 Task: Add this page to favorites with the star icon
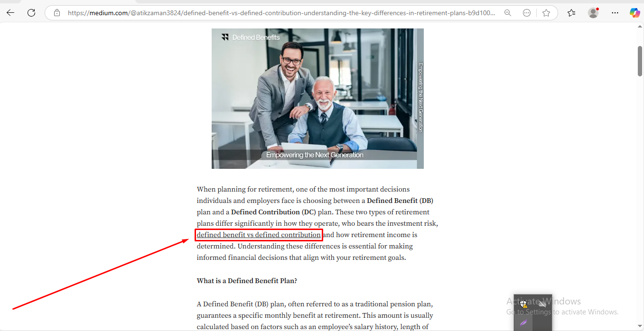click(546, 13)
